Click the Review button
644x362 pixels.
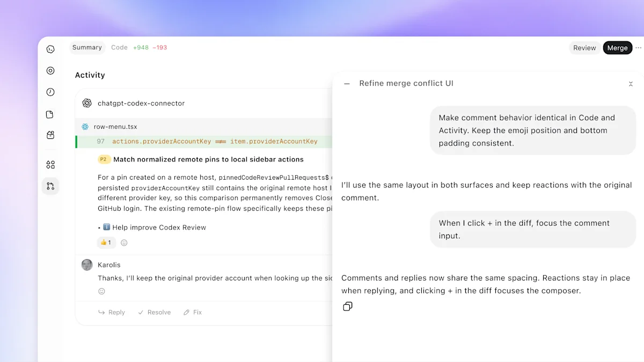(x=584, y=48)
